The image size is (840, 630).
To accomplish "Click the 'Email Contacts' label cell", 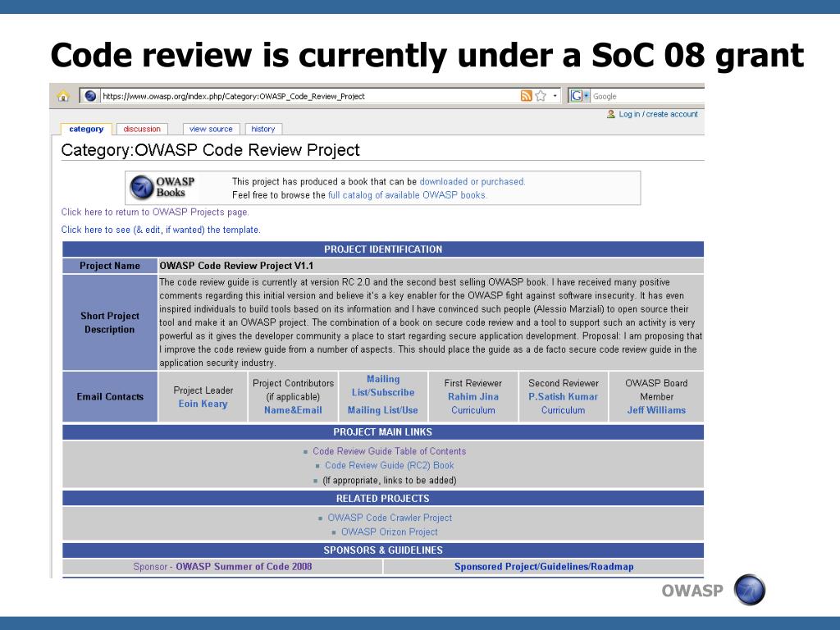I will 110,397.
